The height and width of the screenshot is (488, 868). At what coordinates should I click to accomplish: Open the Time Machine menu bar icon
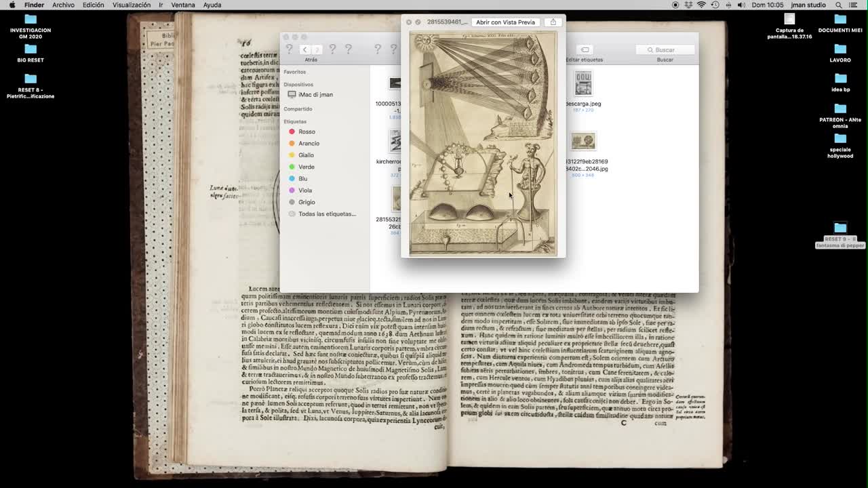tap(714, 5)
